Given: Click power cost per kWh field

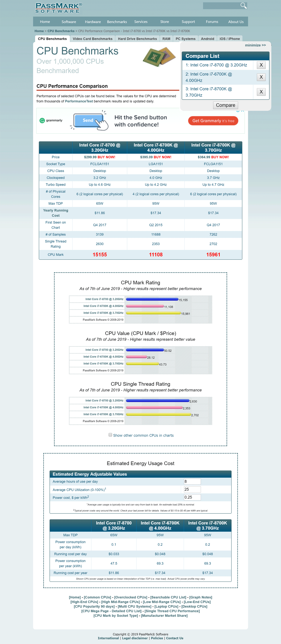Looking at the screenshot, I should pyautogui.click(x=192, y=497).
